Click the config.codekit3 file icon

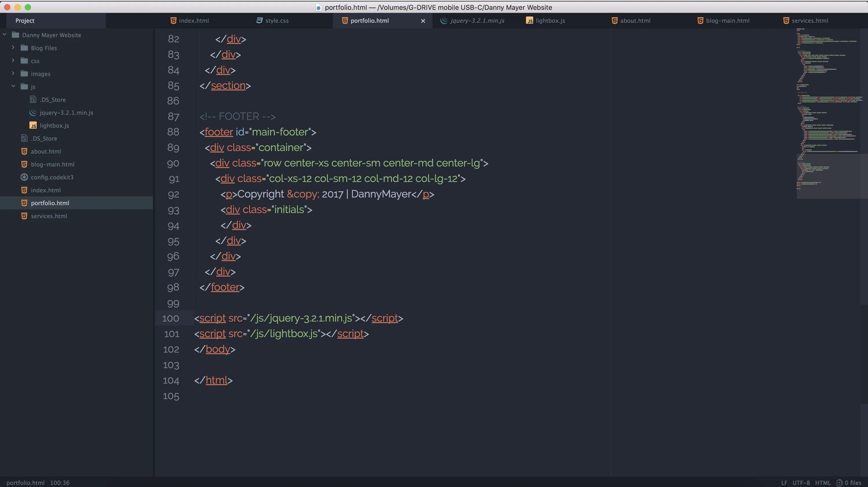pos(24,177)
